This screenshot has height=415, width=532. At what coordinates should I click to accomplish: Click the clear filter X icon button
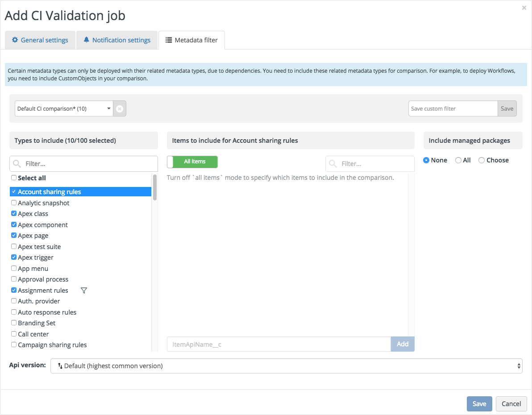(x=120, y=108)
